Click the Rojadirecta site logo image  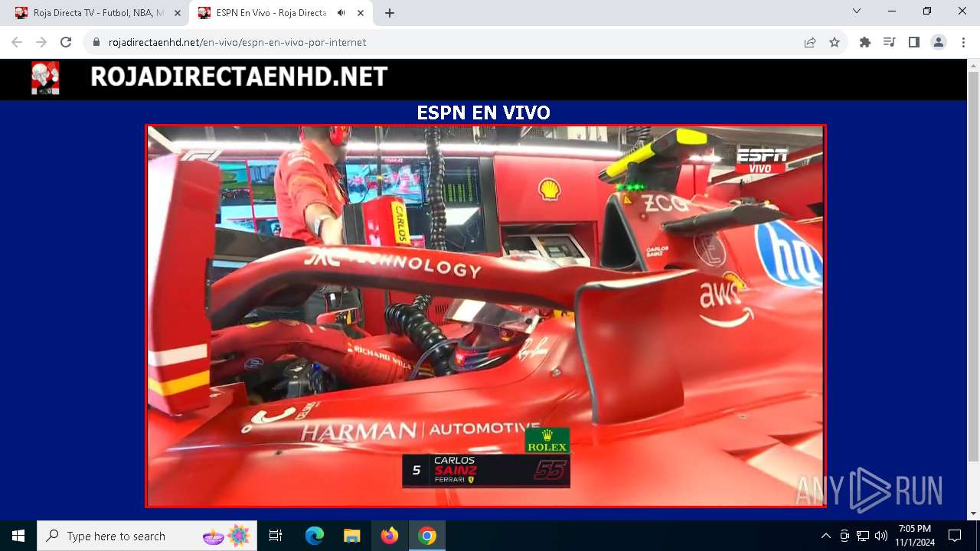45,78
